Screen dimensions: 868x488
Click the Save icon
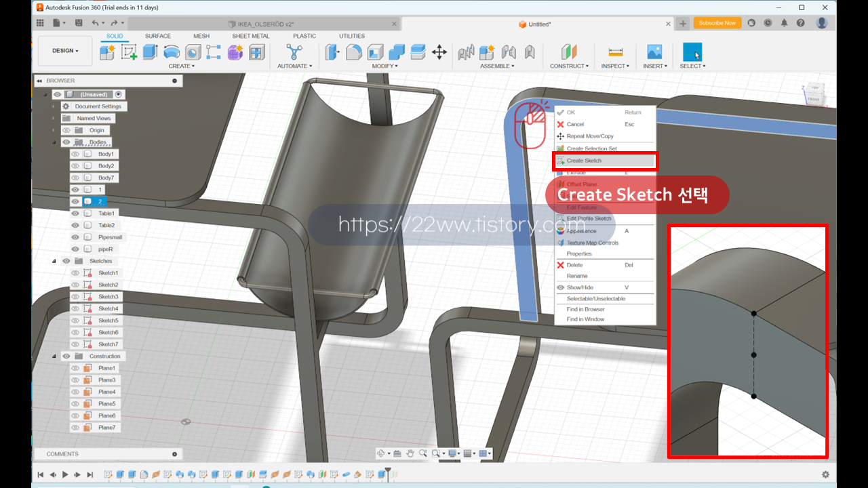point(79,23)
